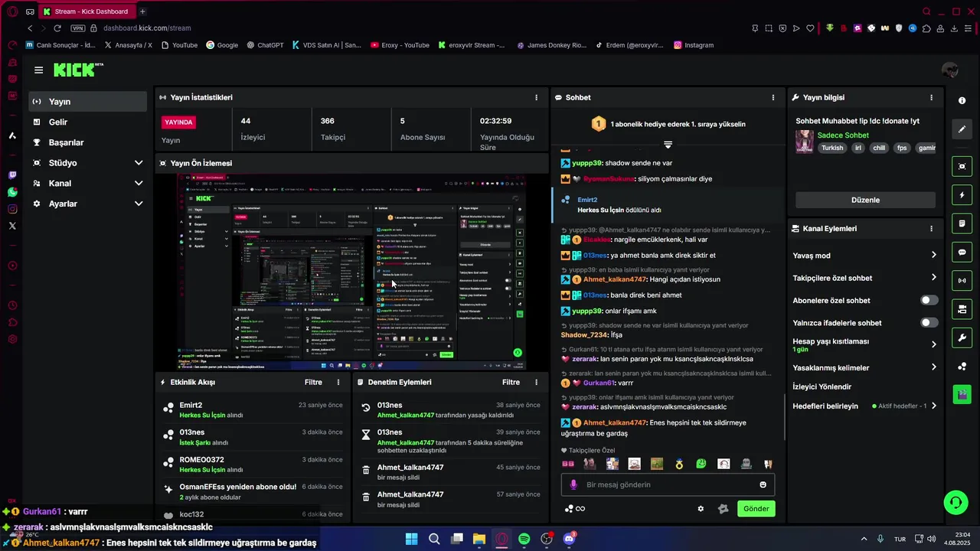Open the YouTube bookmark
This screenshot has height=551, width=980.
click(179, 45)
